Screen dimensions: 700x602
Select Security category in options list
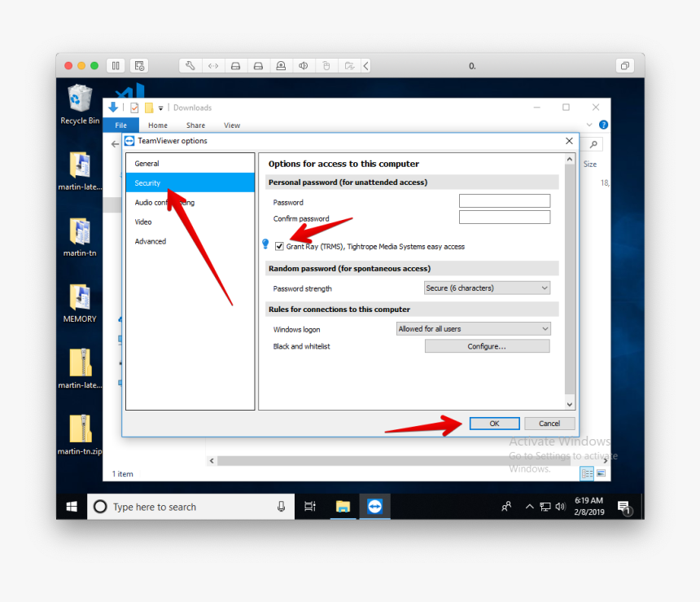click(x=190, y=182)
